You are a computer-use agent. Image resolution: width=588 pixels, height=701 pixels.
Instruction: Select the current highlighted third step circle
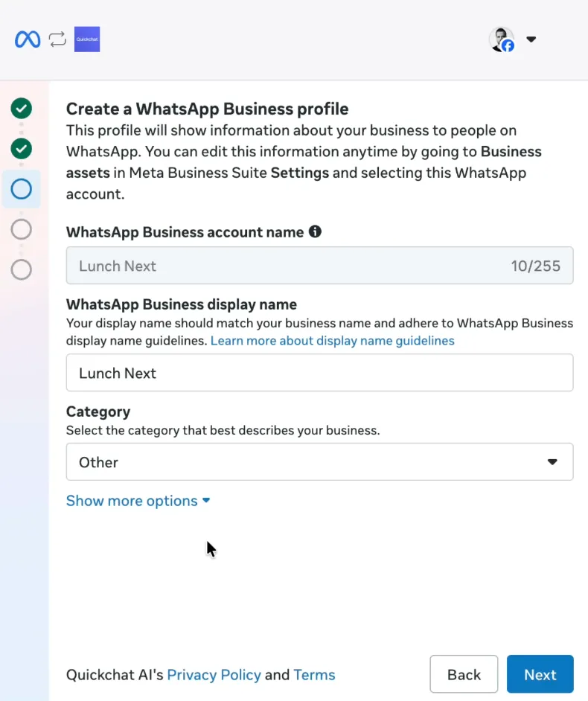pos(22,189)
